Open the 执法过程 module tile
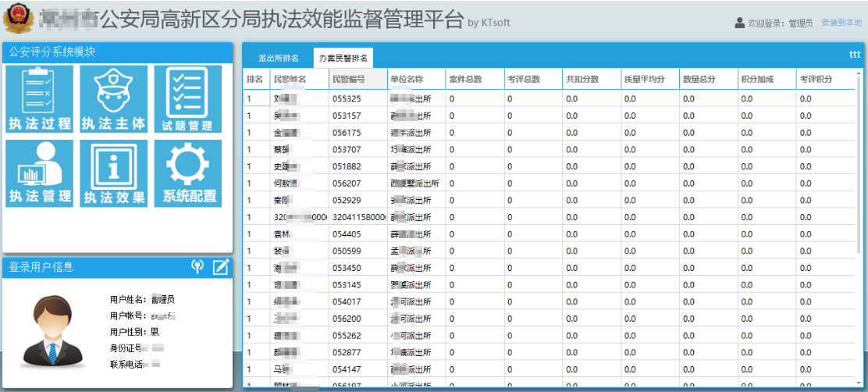Screen dimensions: 868x392 [x=39, y=99]
